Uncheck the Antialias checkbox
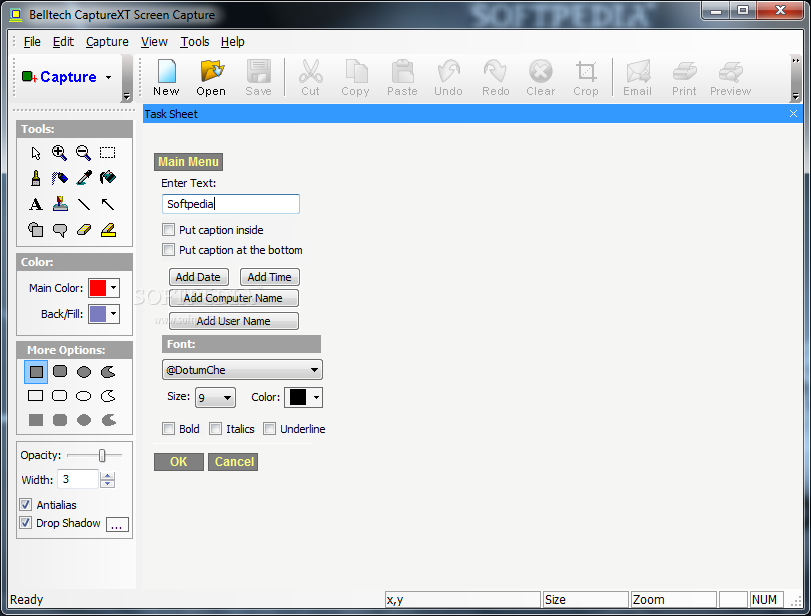The width and height of the screenshot is (811, 616). tap(25, 504)
